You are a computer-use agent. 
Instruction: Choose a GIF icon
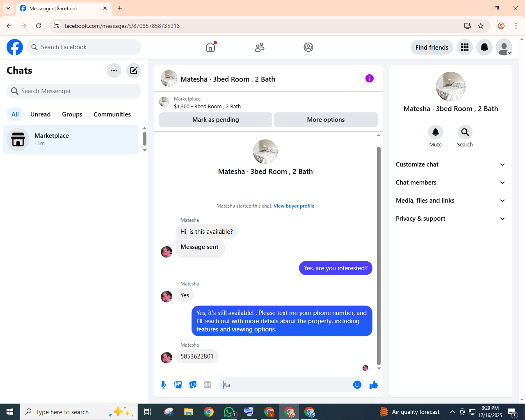pos(208,385)
